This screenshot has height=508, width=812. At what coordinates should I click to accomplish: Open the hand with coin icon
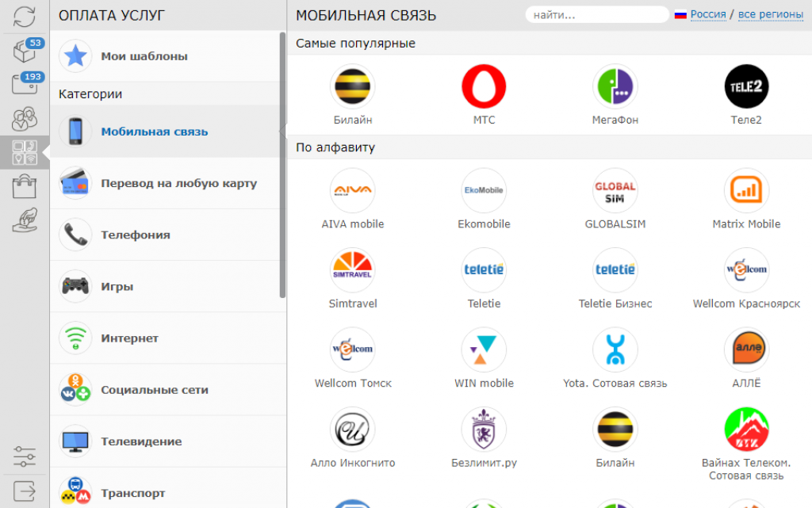coord(25,220)
